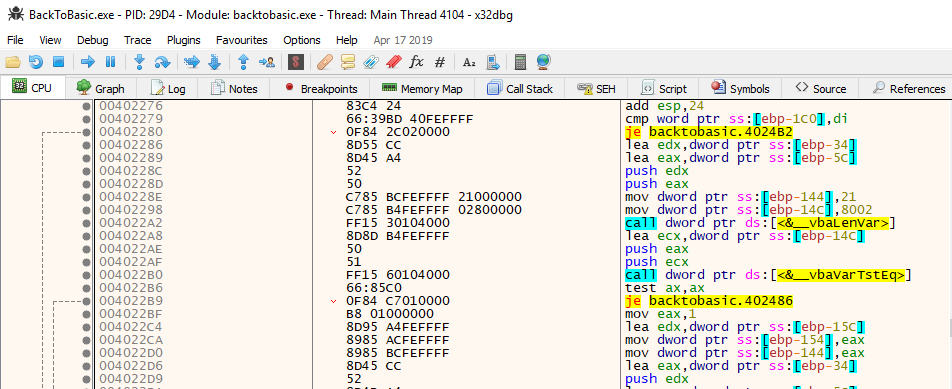Viewport: 952px width, 389px height.
Task: Open the Variables hash icon
Action: (440, 62)
